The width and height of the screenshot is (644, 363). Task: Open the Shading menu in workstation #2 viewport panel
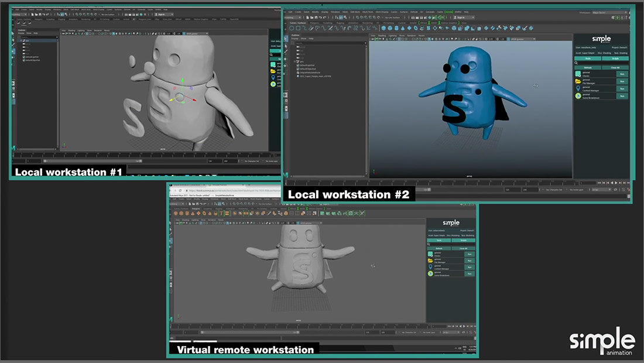[382, 36]
